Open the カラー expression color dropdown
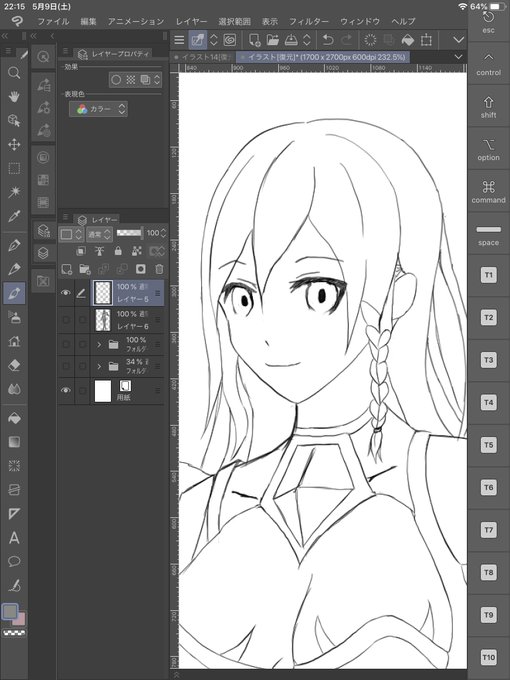This screenshot has width=510, height=680. tap(98, 109)
